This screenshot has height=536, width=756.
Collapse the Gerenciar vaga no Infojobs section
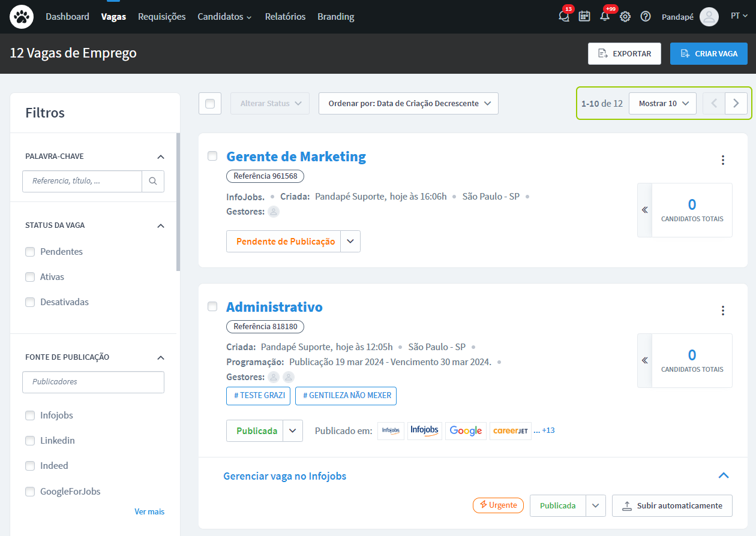(724, 475)
